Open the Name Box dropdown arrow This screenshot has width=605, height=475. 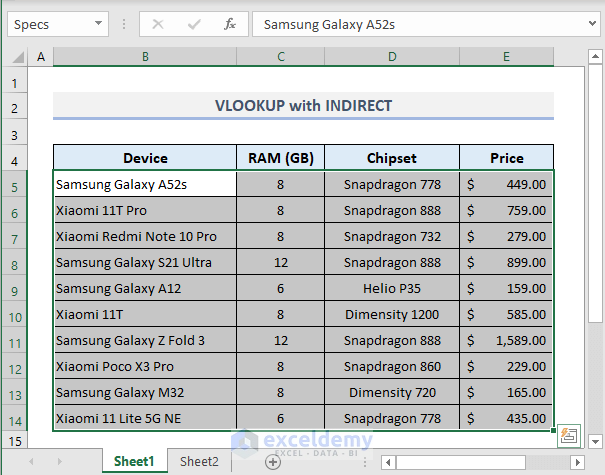(98, 24)
